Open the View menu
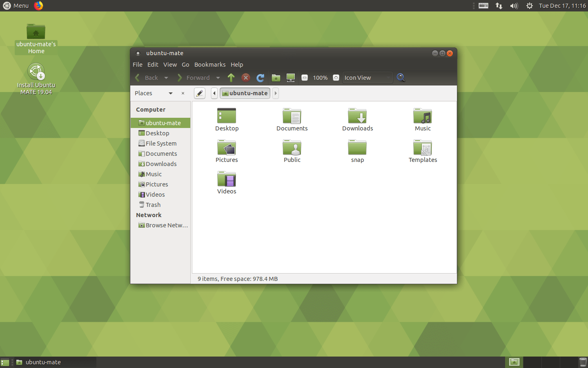The width and height of the screenshot is (588, 368). [170, 65]
